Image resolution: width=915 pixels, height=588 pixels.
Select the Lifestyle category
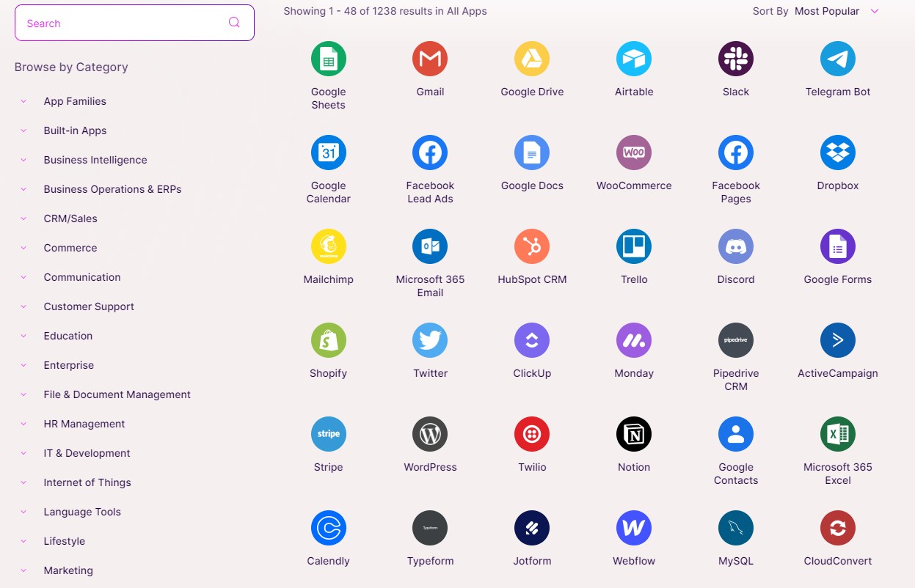coord(65,541)
